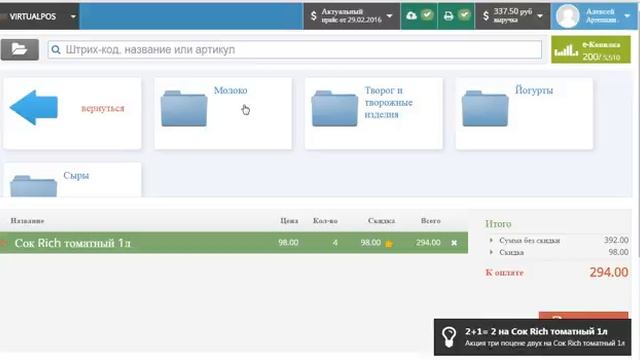This screenshot has width=640, height=360.
Task: Click the dollar icon beside the revenue amount
Action: point(485,16)
